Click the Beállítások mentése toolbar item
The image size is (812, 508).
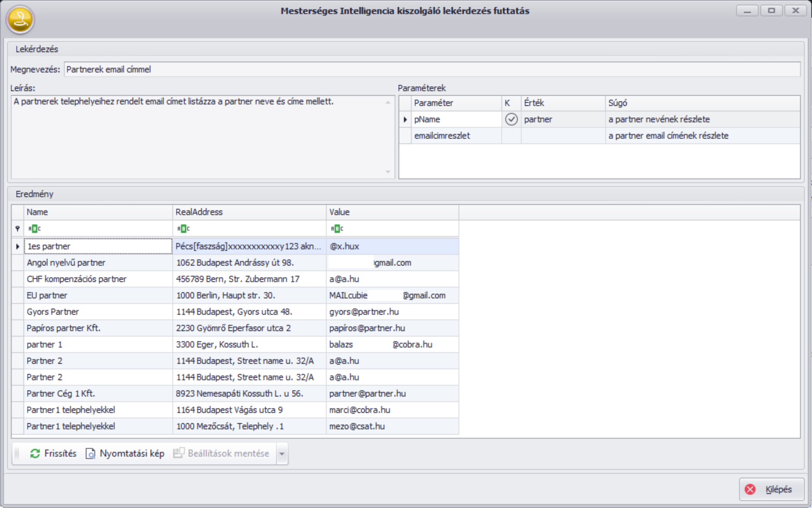point(221,453)
